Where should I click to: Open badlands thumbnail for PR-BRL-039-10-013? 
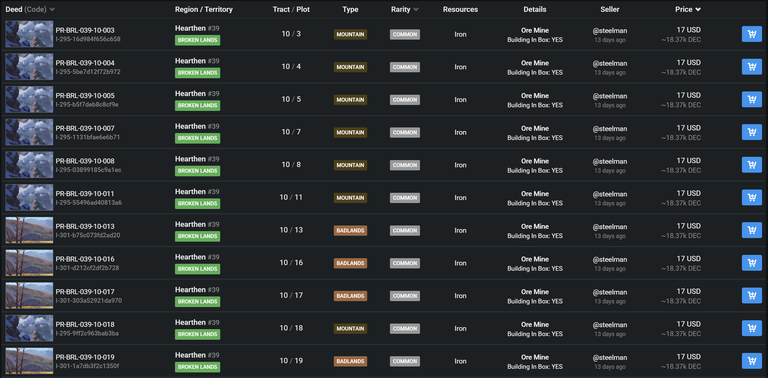click(x=29, y=230)
